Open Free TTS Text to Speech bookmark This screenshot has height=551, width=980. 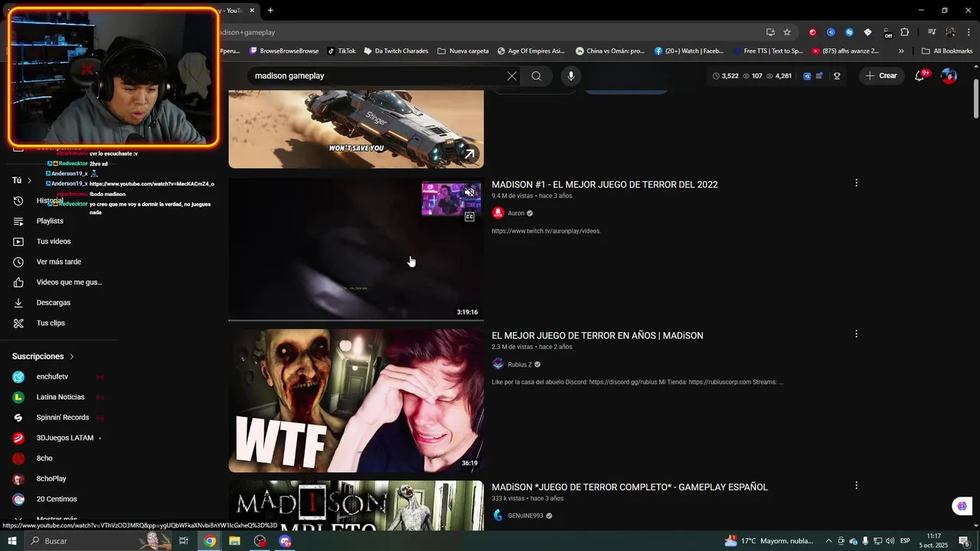click(x=768, y=51)
